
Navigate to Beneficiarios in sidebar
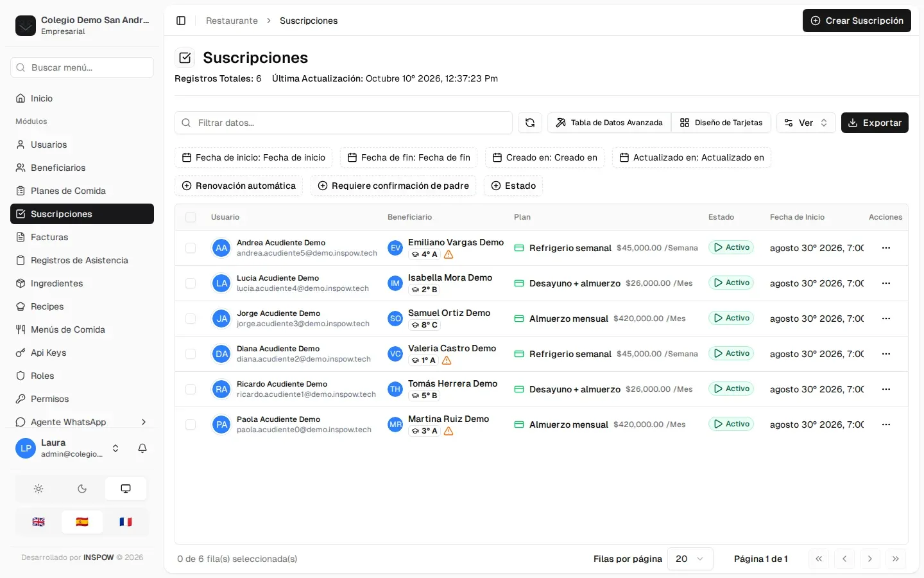(x=82, y=168)
